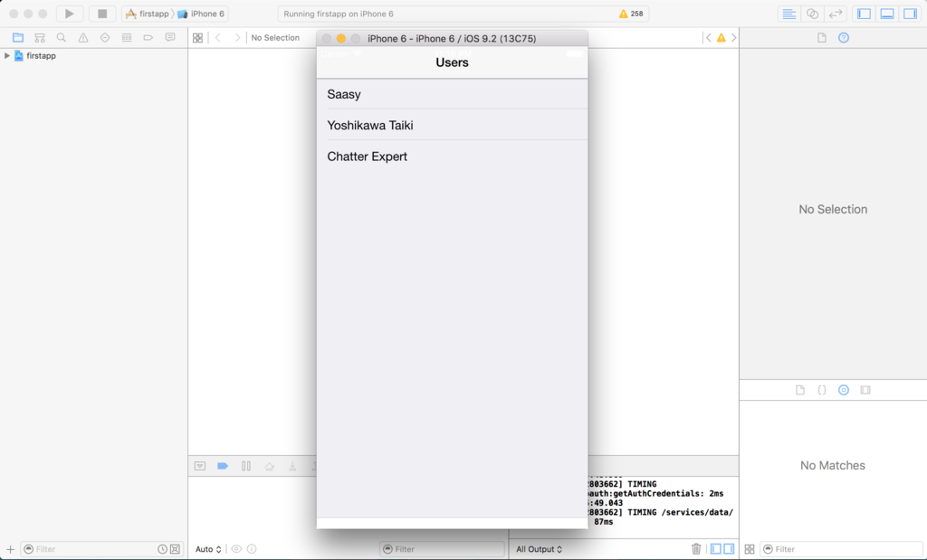Image resolution: width=927 pixels, height=560 pixels.
Task: Stop the running firstapp build
Action: 102,14
